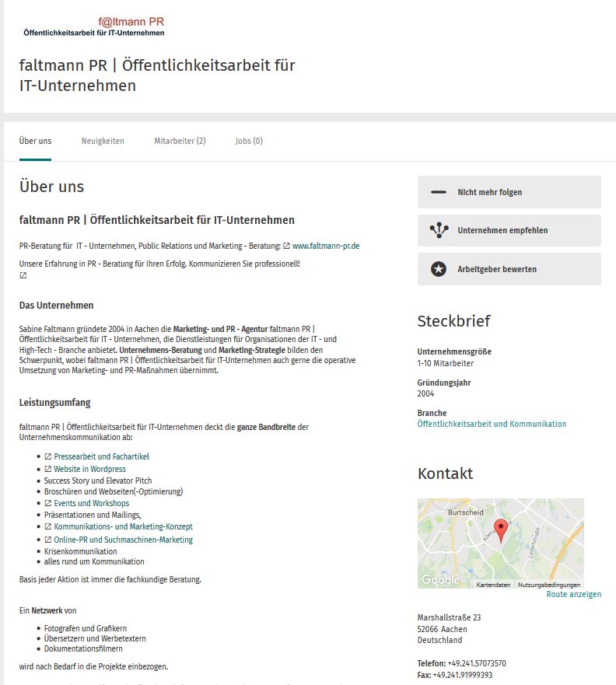Screen dimensions: 616x685
Task: Click the red map location pin
Action: [501, 530]
